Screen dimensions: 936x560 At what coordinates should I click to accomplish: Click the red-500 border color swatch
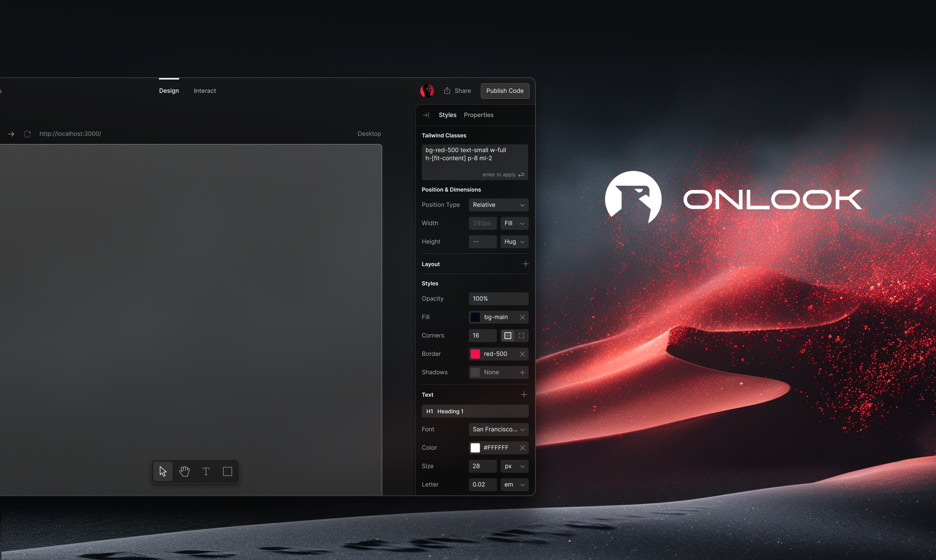pyautogui.click(x=475, y=353)
